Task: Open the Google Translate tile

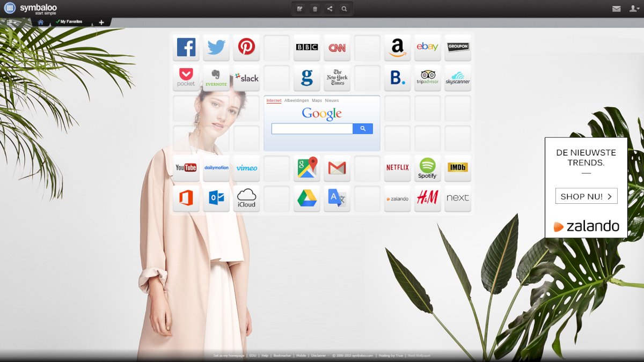Action: [x=337, y=198]
